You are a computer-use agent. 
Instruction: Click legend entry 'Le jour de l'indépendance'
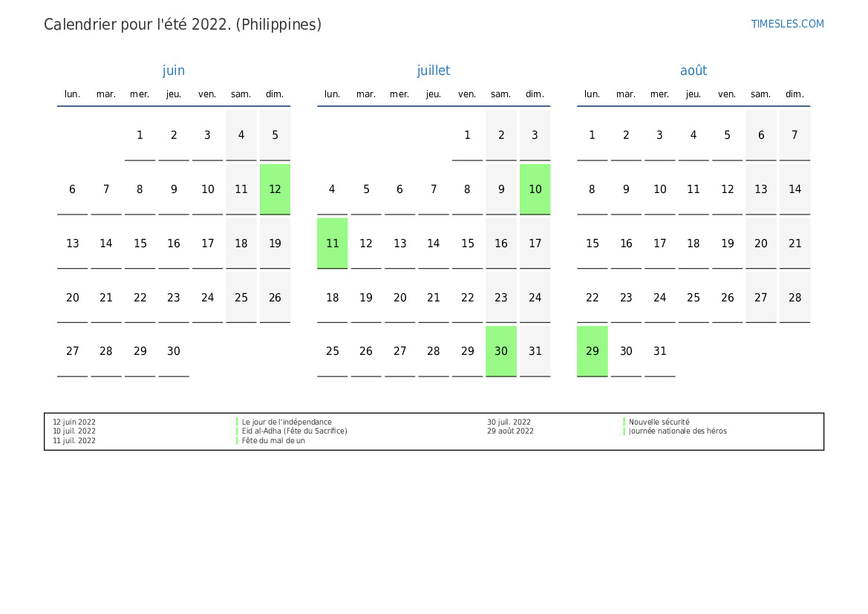tap(286, 422)
